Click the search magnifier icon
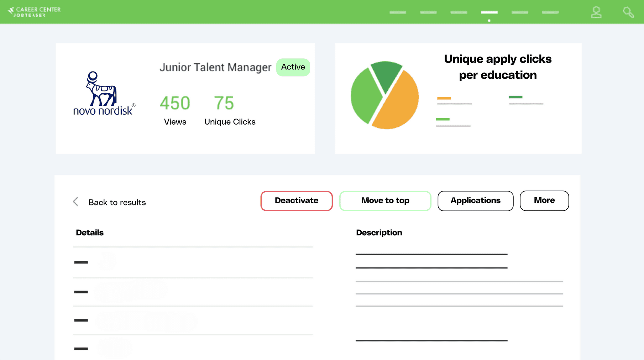Viewport: 644px width, 360px height. (628, 12)
